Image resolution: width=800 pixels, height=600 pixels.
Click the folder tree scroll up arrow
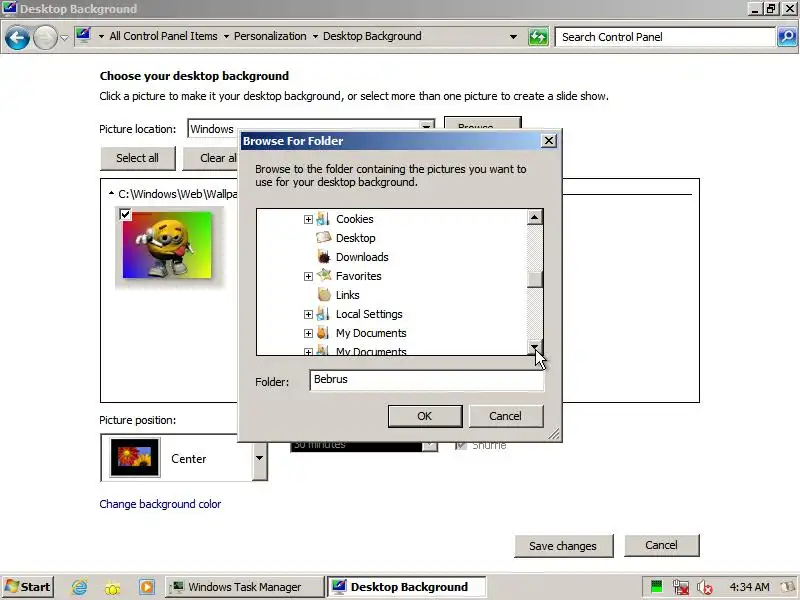[534, 217]
